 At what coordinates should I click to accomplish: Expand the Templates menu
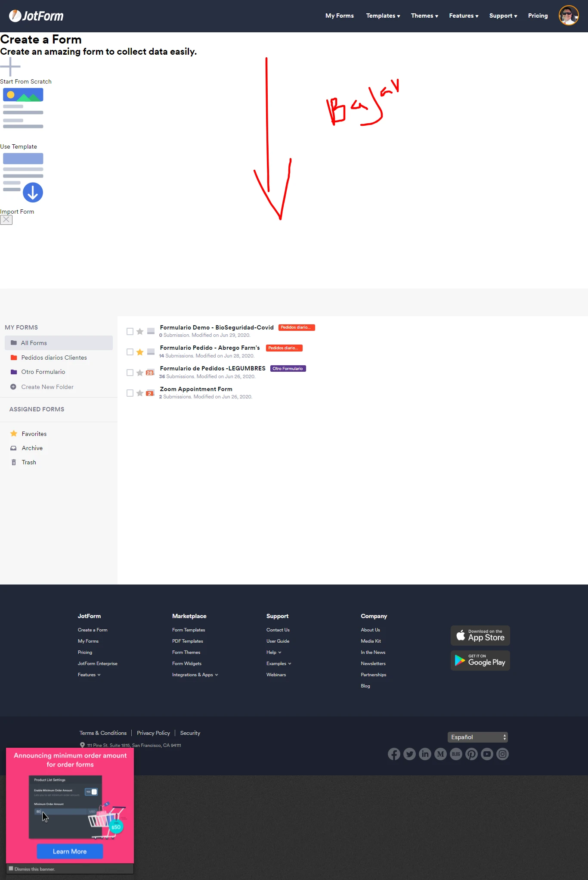(x=383, y=16)
